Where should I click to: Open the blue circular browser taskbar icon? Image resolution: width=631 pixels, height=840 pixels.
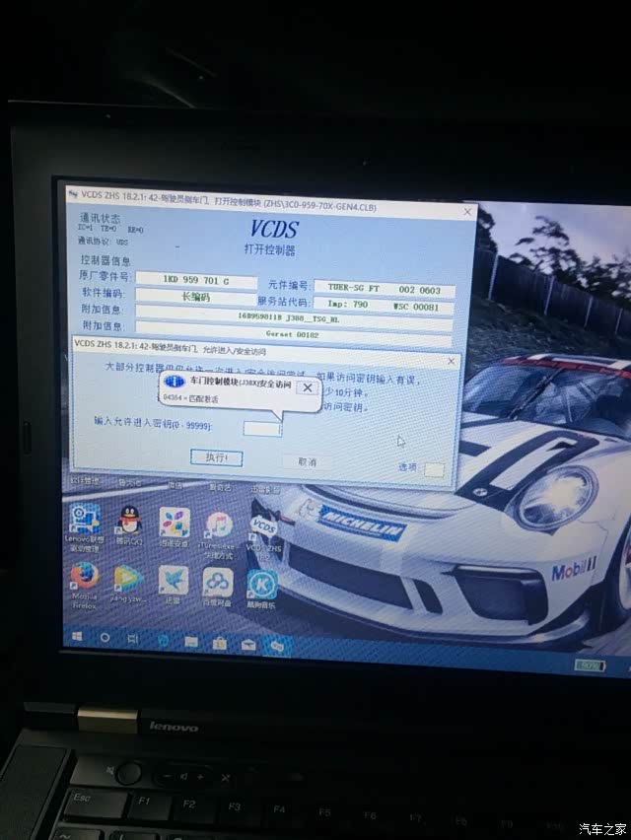tap(164, 640)
